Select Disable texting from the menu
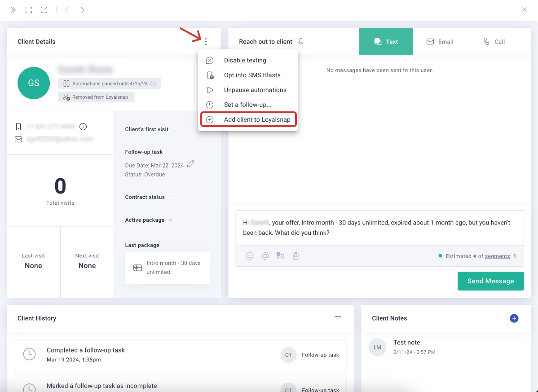Viewport: 538px width, 392px height. point(245,60)
